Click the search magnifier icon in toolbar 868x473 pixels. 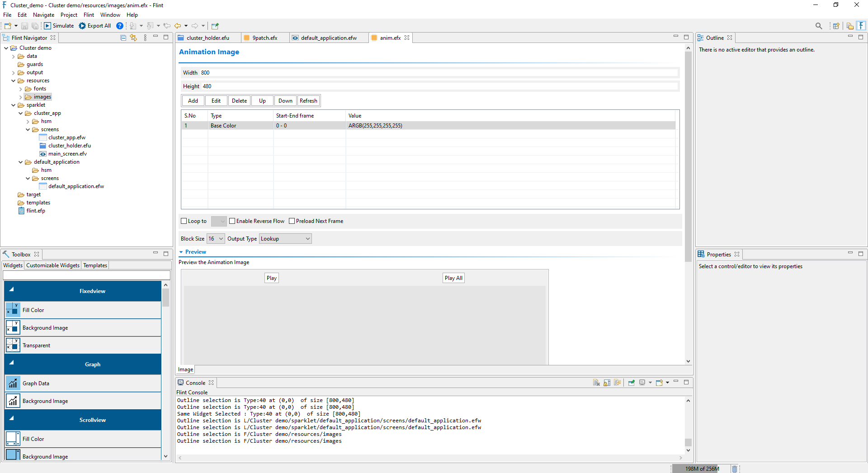coord(819,26)
